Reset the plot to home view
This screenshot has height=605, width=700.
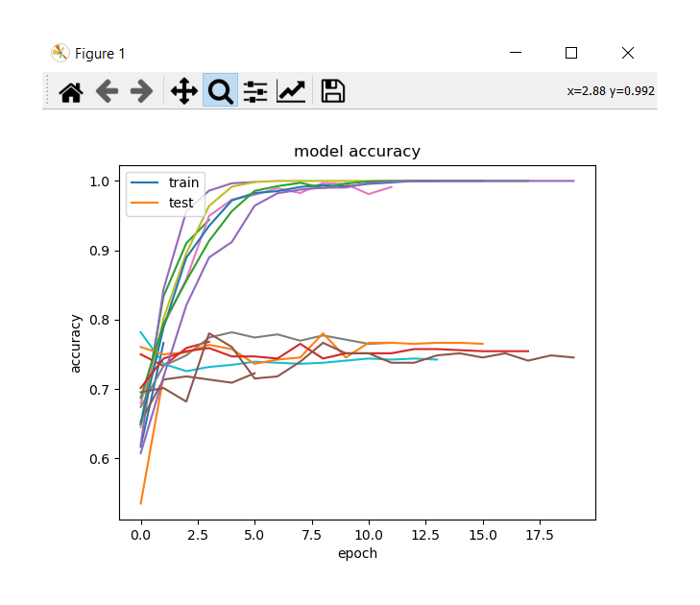pos(71,91)
